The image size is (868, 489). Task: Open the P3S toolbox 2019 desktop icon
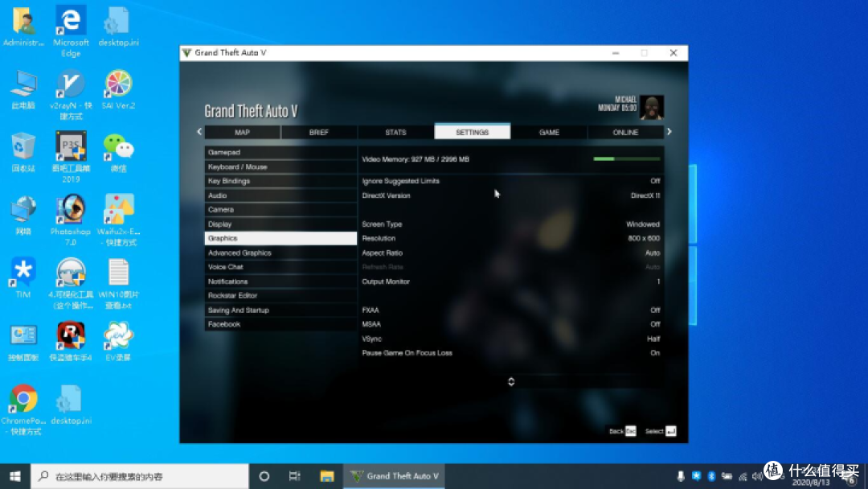pyautogui.click(x=71, y=158)
